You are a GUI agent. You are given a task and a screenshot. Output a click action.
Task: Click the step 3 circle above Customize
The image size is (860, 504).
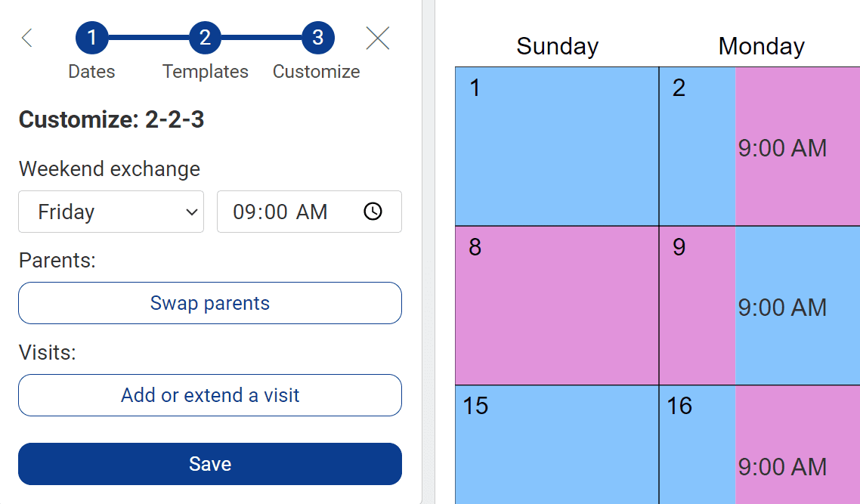[x=316, y=37]
